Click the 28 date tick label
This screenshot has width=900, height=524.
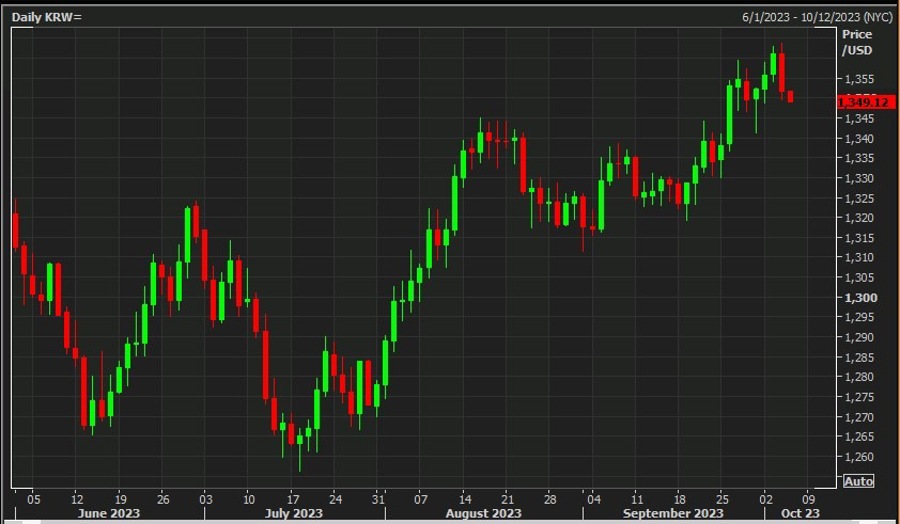tap(550, 498)
